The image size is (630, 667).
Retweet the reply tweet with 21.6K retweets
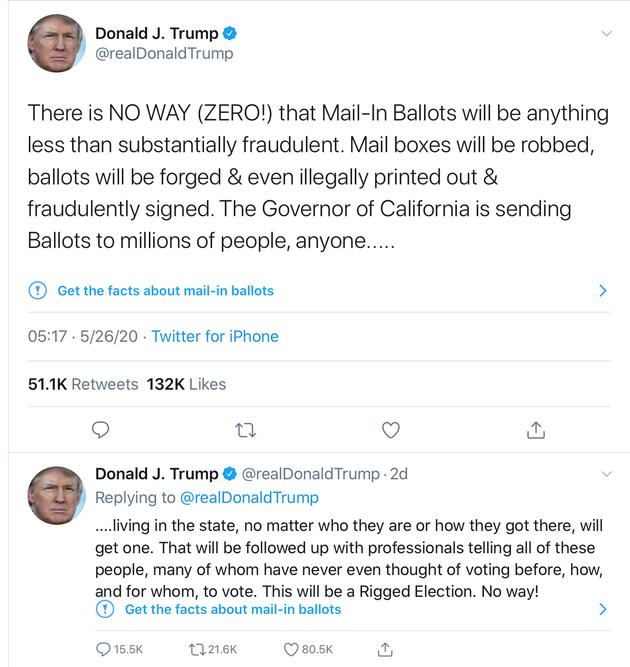click(196, 649)
